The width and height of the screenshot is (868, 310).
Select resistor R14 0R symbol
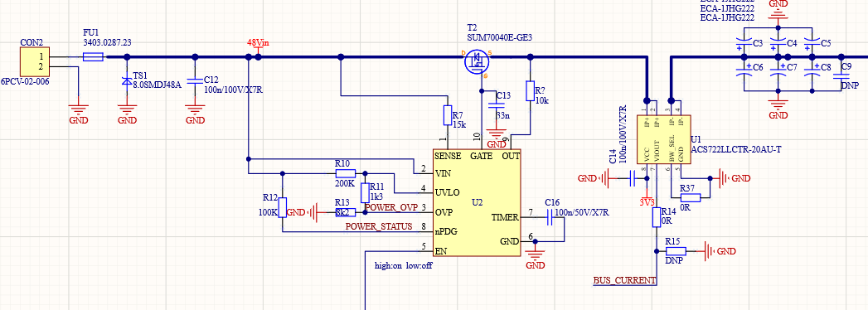coord(657,217)
